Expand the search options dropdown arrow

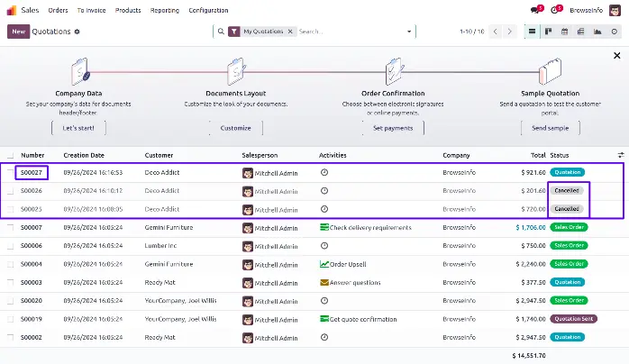click(409, 32)
